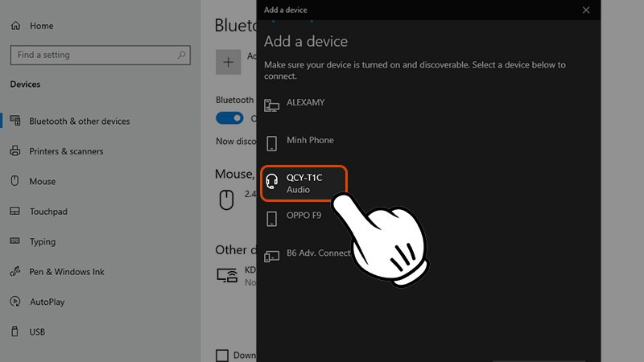The width and height of the screenshot is (644, 362).
Task: Click the Touchpad icon in sidebar
Action: click(14, 212)
